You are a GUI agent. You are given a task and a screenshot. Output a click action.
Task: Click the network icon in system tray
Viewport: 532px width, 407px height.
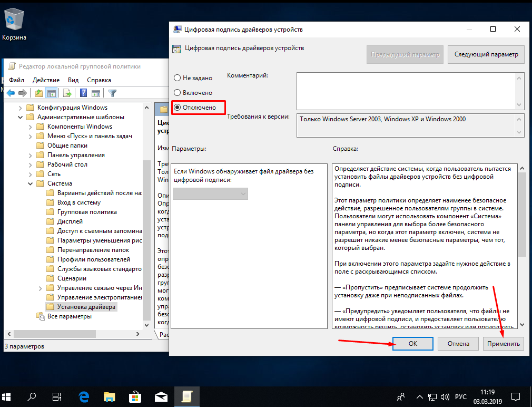(x=432, y=396)
